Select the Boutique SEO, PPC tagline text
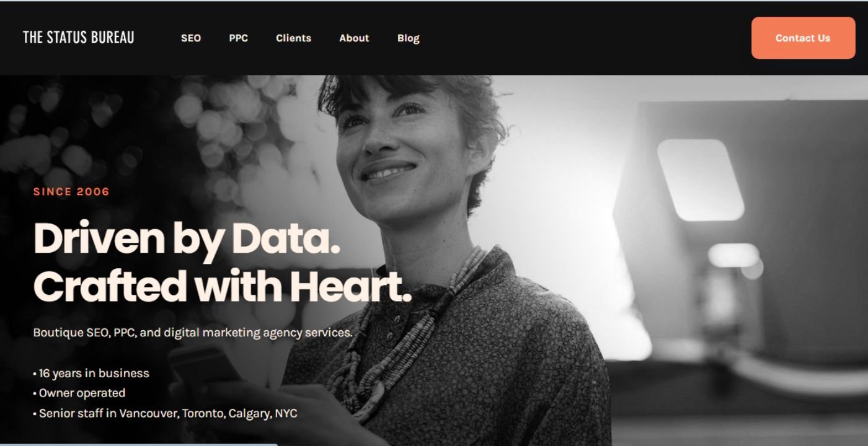Screen dimensions: 868x446 pyautogui.click(x=193, y=333)
